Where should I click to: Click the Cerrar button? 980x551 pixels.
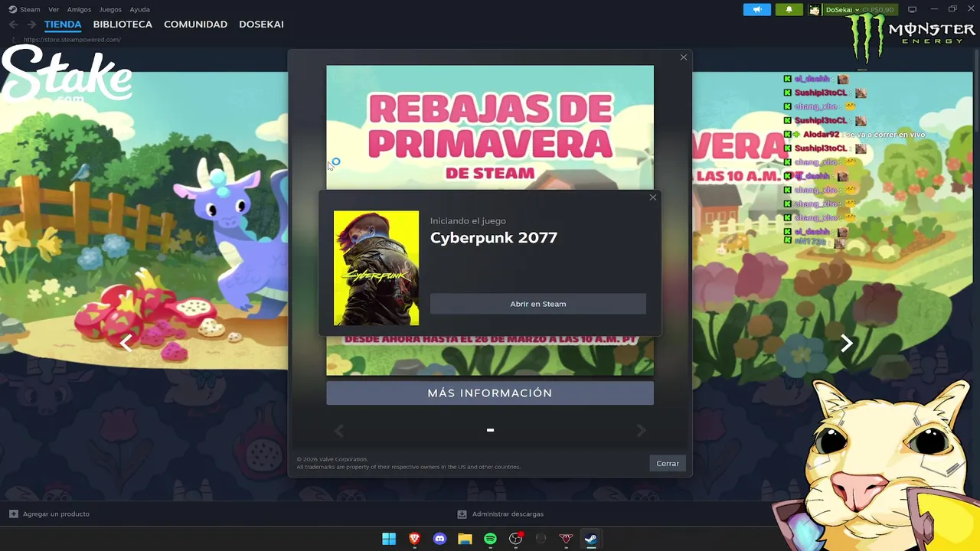tap(668, 463)
